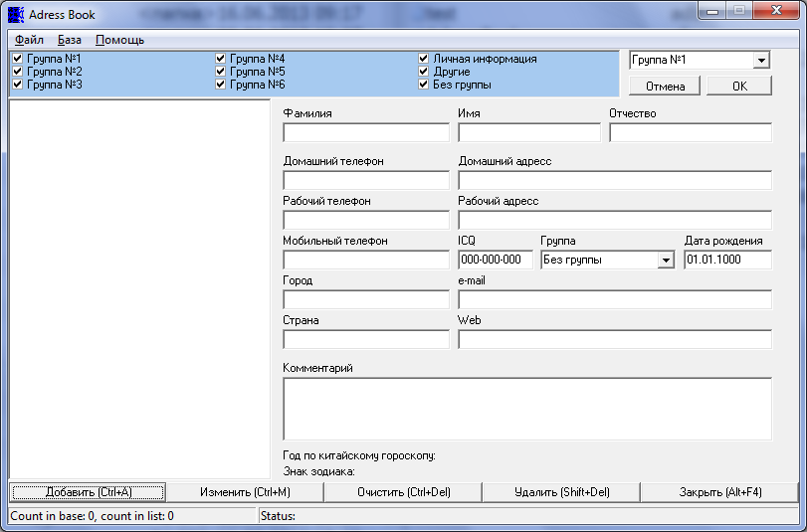Select the ICQ number field

click(x=496, y=261)
